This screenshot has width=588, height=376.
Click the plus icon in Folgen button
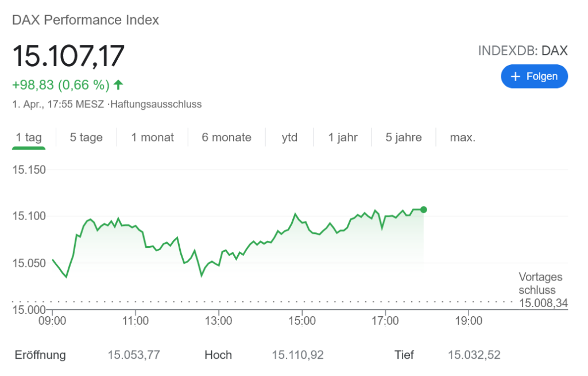[515, 76]
